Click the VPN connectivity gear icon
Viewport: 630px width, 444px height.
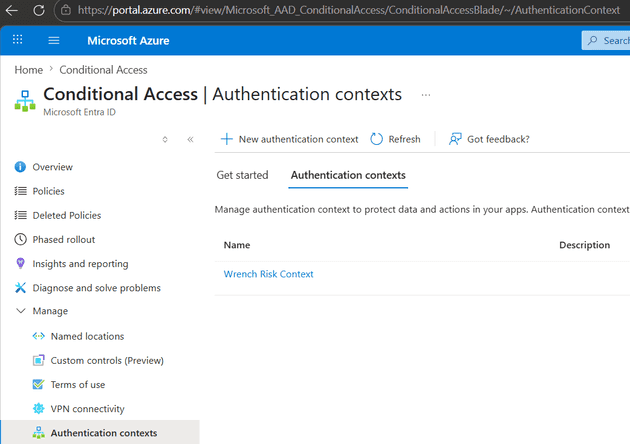(39, 408)
